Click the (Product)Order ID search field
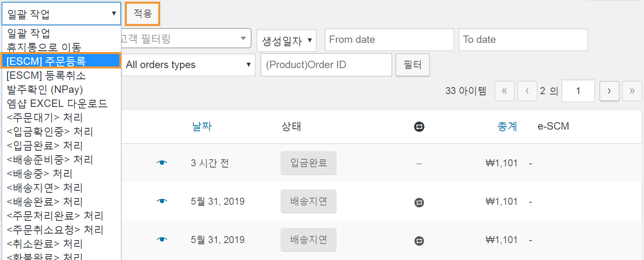 click(x=326, y=65)
